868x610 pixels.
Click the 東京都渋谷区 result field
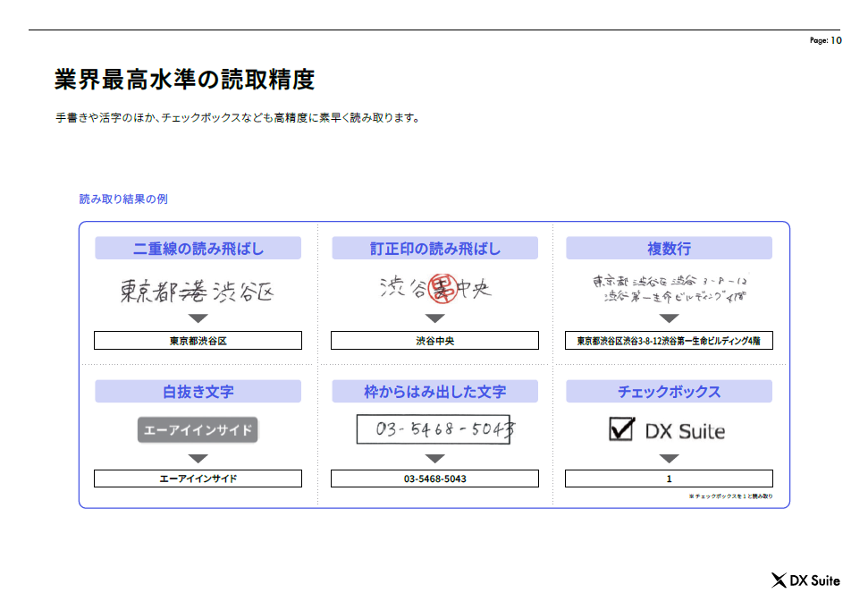197,340
